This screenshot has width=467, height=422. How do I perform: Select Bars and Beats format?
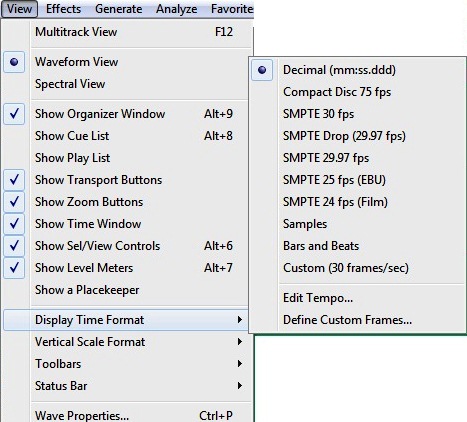tap(357, 246)
